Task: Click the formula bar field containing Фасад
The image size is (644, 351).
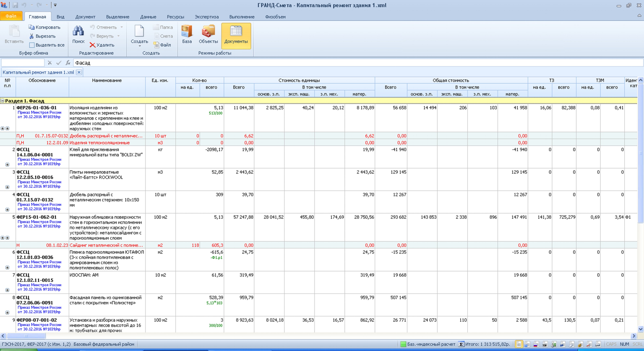Action: pos(358,63)
